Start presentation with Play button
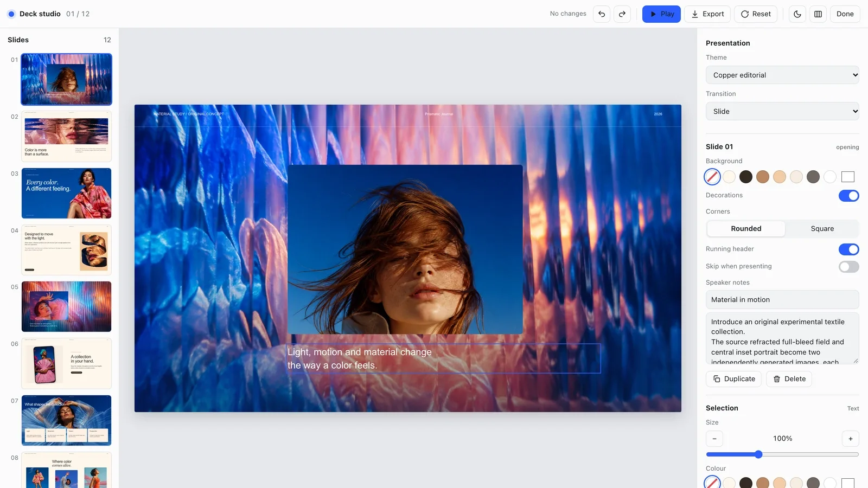The width and height of the screenshot is (868, 488). click(x=661, y=14)
